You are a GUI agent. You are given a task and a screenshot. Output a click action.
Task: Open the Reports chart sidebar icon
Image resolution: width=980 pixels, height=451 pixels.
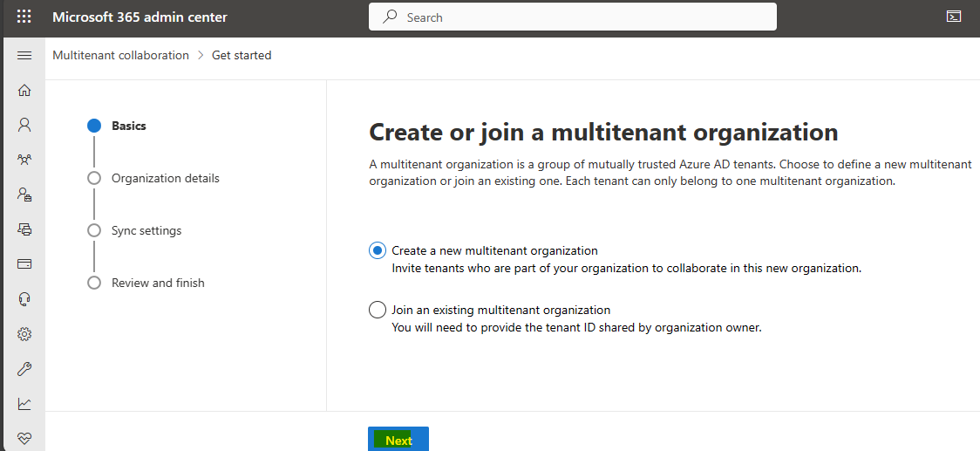coord(24,404)
